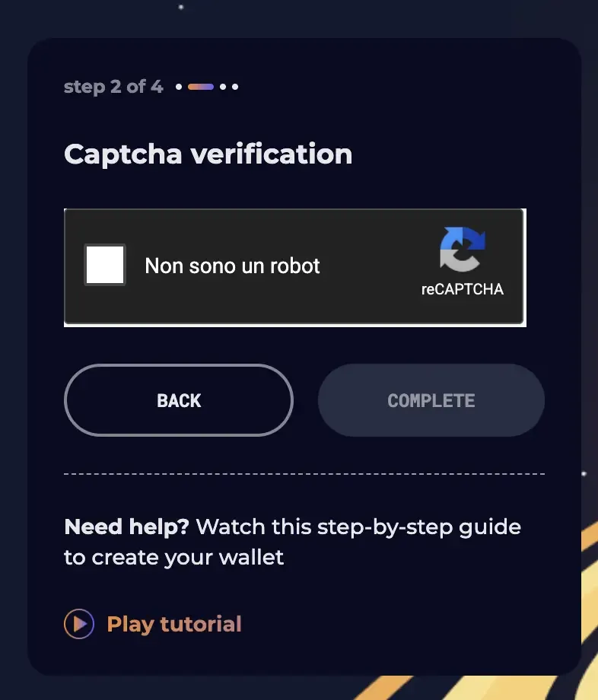The width and height of the screenshot is (598, 700).
Task: Click the reCAPTCHA label text
Action: click(461, 289)
